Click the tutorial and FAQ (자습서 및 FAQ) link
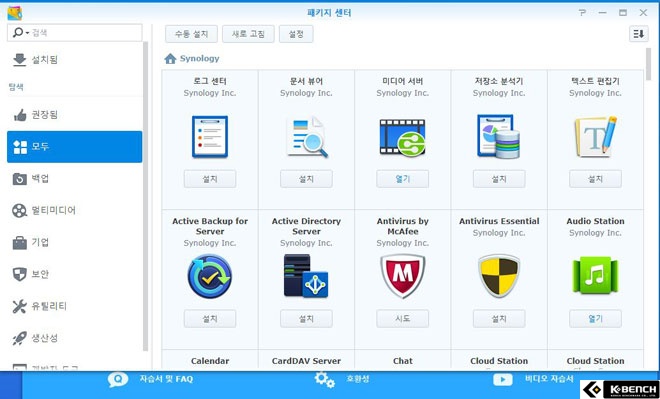 (166, 379)
